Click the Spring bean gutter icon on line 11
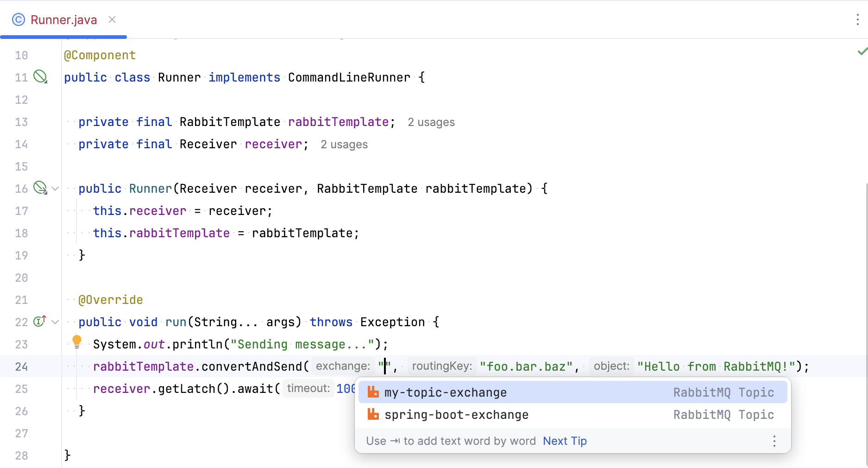 (x=40, y=77)
